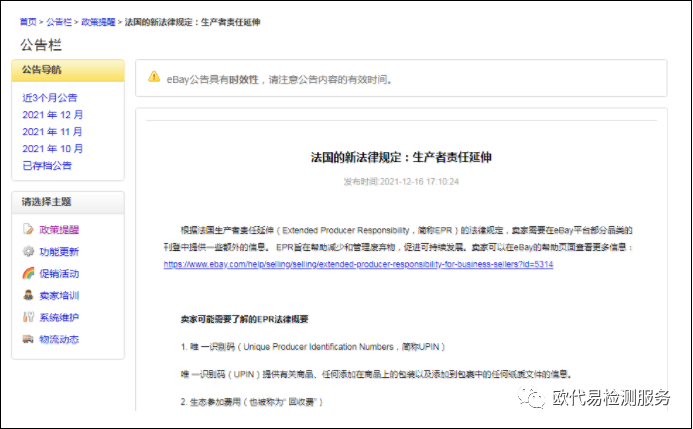Open 近3个月公告 in the sidebar

[50, 98]
